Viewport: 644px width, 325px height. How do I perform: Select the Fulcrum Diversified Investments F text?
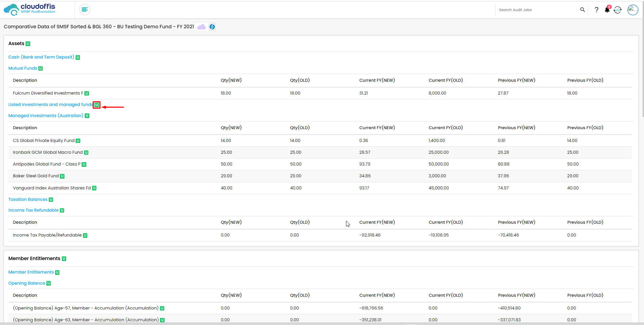[x=48, y=93]
